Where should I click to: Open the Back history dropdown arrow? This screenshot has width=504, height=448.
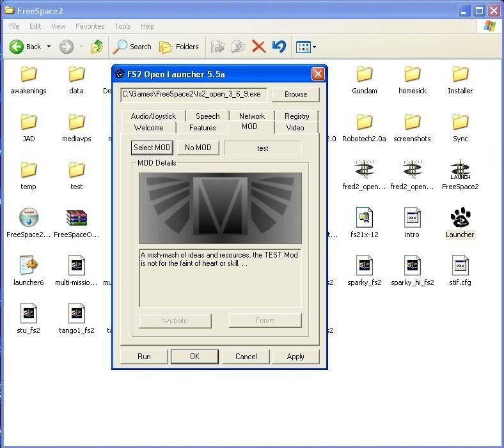click(49, 47)
